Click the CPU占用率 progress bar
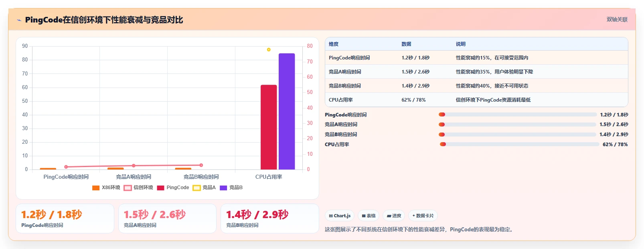Screen dimensions: 644x249 520,144
